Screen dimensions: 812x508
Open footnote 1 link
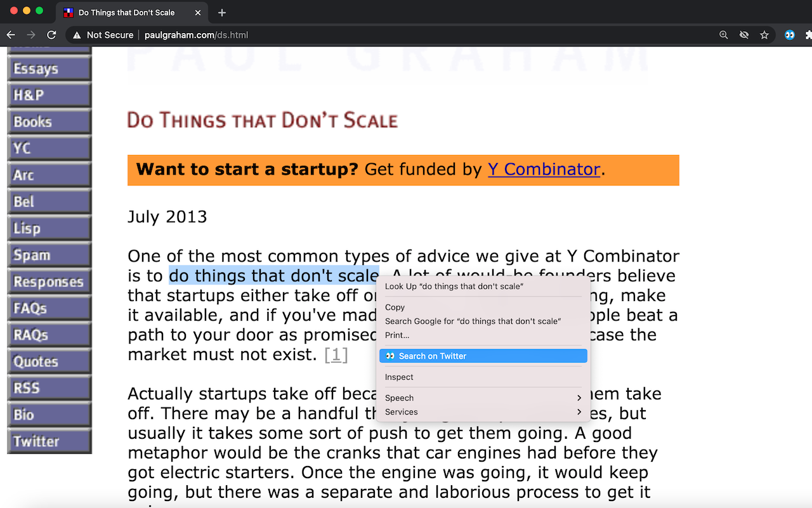click(x=336, y=354)
